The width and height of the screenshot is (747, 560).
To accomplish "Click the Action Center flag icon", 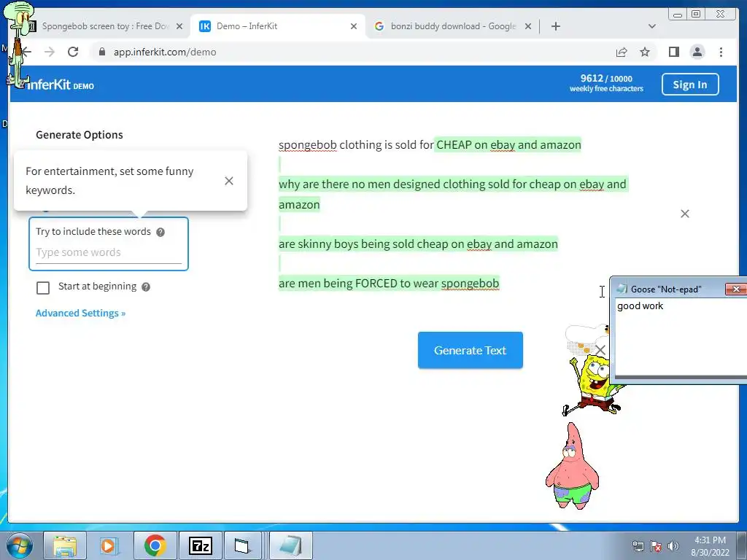I will [656, 546].
